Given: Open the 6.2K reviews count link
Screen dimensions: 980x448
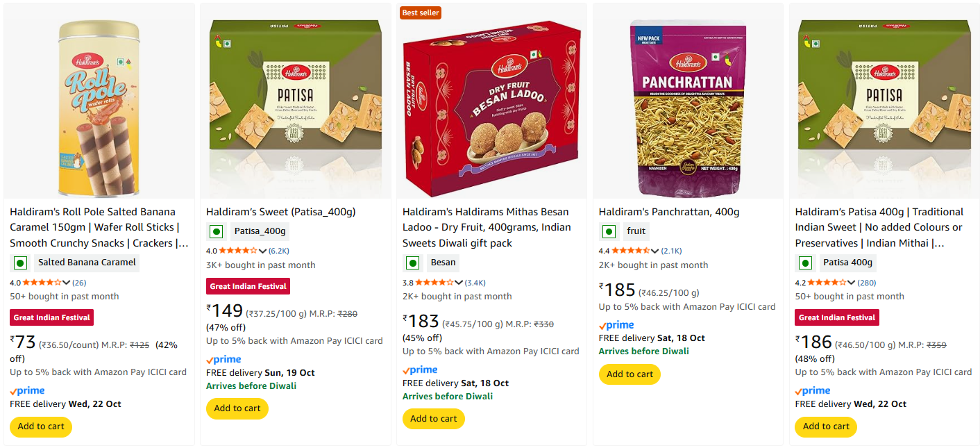Looking at the screenshot, I should pyautogui.click(x=279, y=251).
